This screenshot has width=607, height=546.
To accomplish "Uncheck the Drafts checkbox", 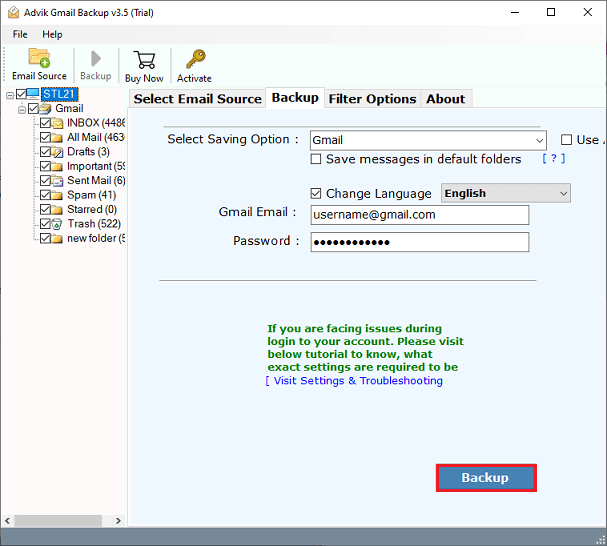I will click(45, 152).
